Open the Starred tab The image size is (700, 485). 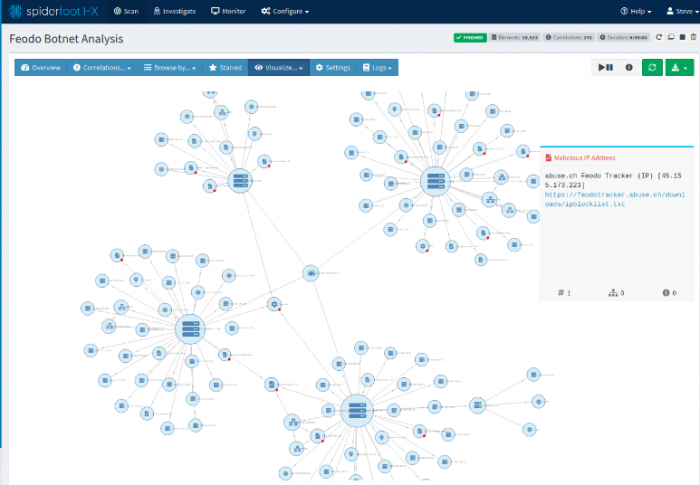tap(225, 67)
